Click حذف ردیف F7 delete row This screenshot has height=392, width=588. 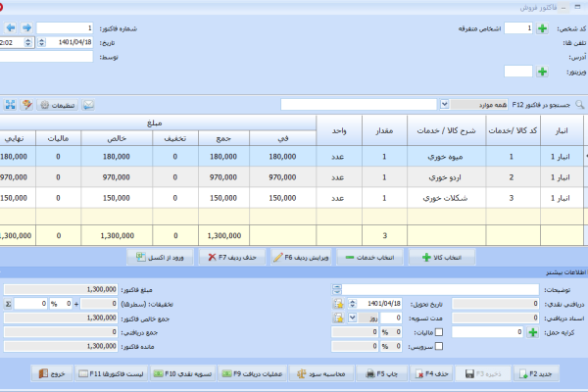tap(232, 258)
